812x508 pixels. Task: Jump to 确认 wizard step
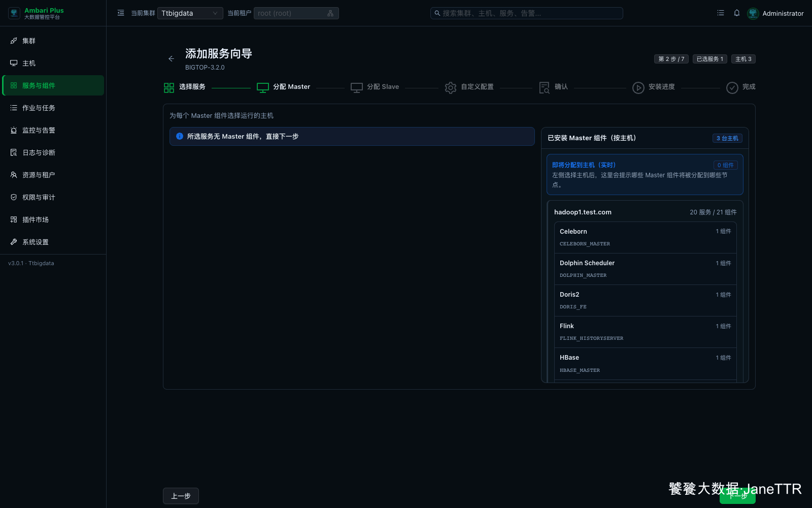click(x=554, y=87)
